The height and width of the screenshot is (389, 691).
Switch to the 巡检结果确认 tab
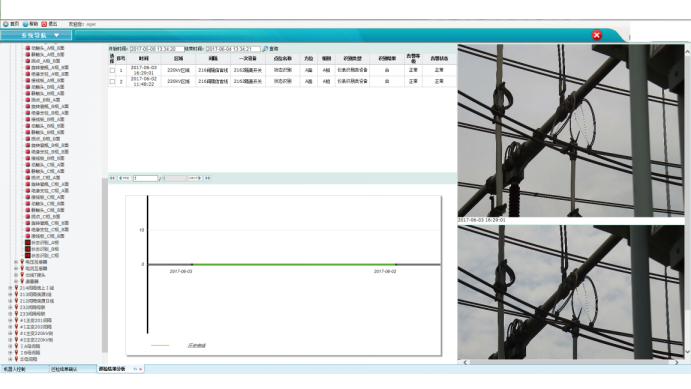[x=73, y=369]
